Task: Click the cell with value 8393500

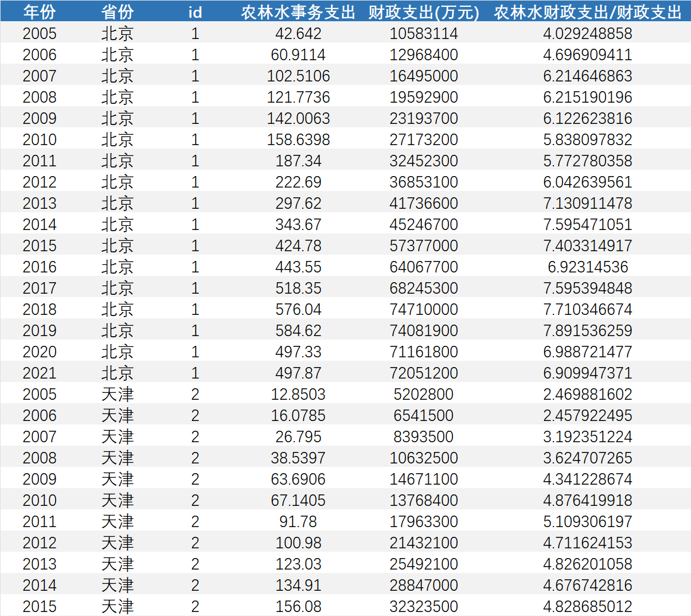Action: click(424, 437)
